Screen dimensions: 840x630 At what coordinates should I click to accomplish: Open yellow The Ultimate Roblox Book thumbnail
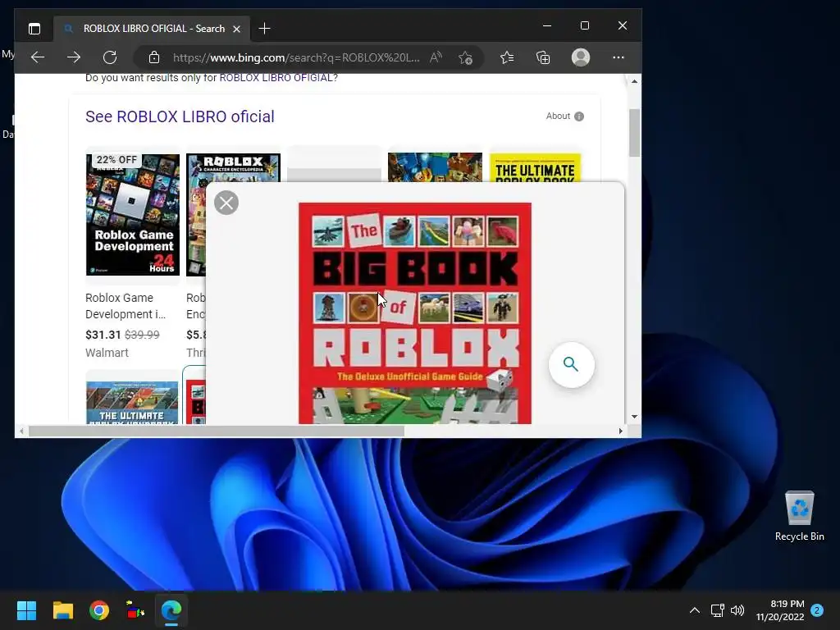point(535,167)
